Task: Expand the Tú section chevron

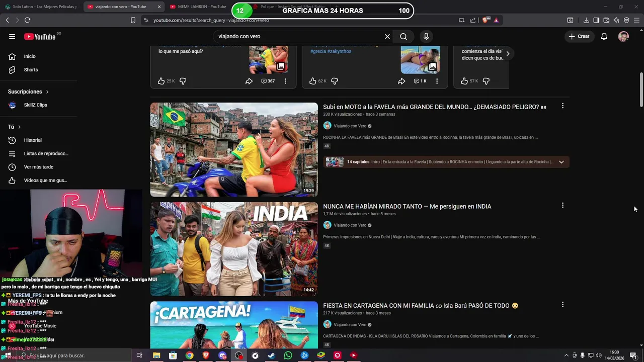Action: (x=20, y=127)
